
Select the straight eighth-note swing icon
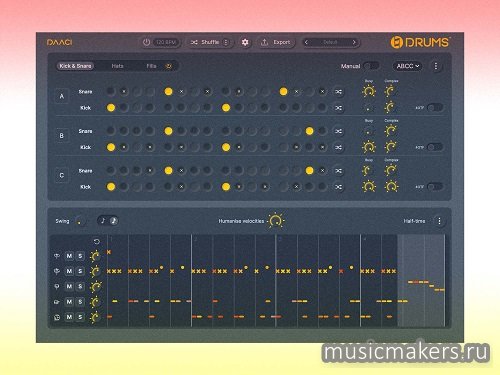(x=103, y=221)
